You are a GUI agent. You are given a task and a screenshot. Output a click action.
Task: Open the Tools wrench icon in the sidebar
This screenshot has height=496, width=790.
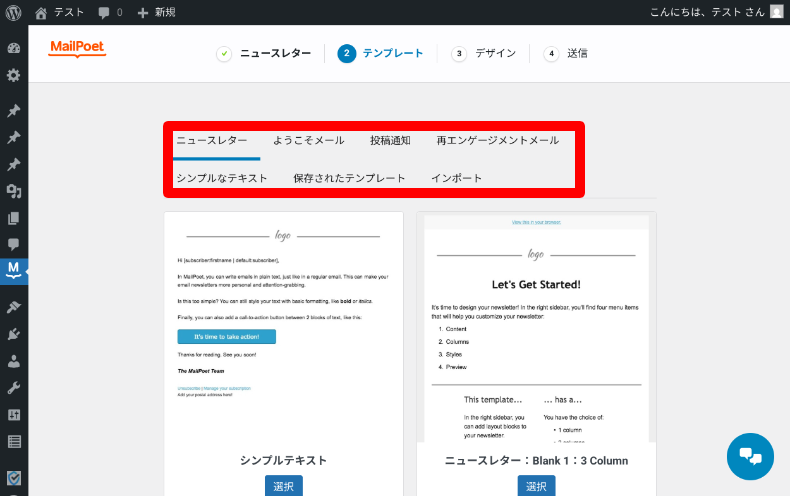point(14,388)
